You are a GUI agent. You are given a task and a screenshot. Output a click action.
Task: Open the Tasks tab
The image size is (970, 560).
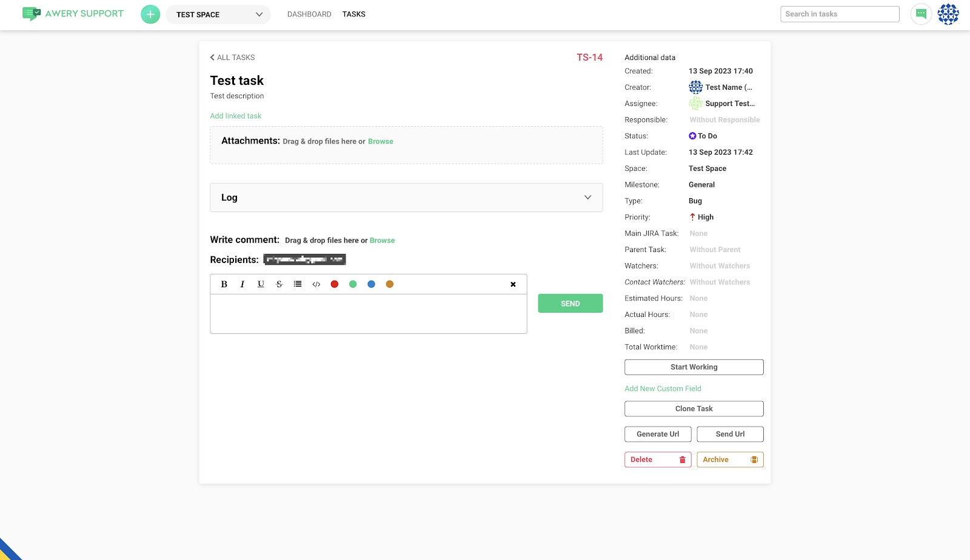point(353,15)
